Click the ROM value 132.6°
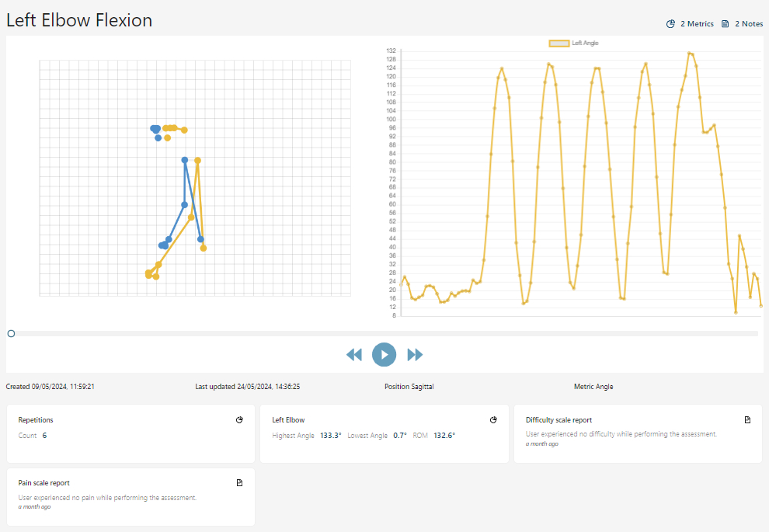 pyautogui.click(x=444, y=436)
